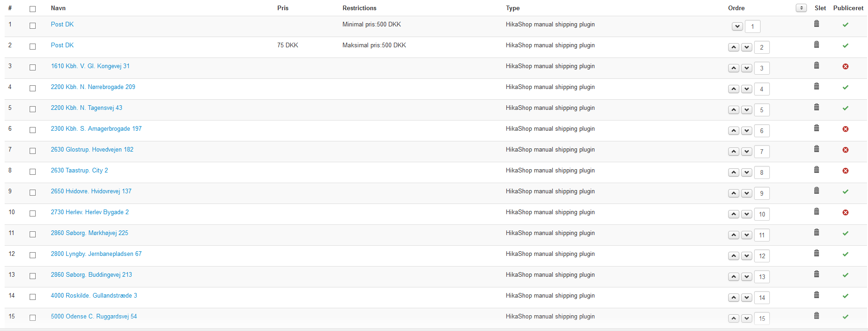Sort by the Publiceret column header
The height and width of the screenshot is (331, 868).
click(848, 8)
